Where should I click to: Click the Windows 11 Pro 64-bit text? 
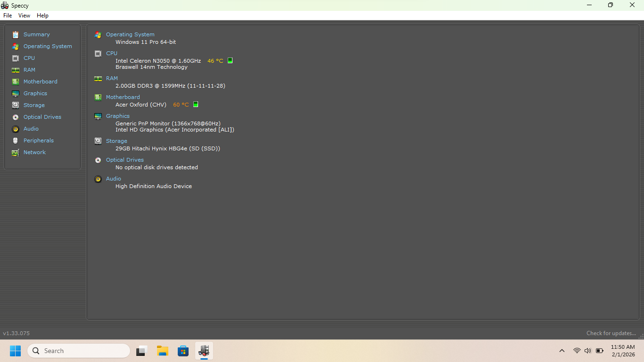coord(146,42)
